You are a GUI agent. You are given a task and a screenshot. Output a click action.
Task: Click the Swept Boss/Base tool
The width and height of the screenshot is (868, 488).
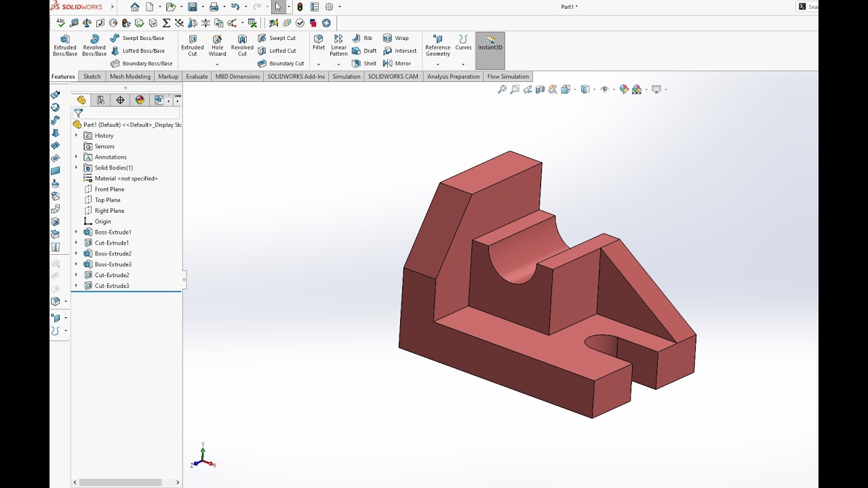[137, 38]
